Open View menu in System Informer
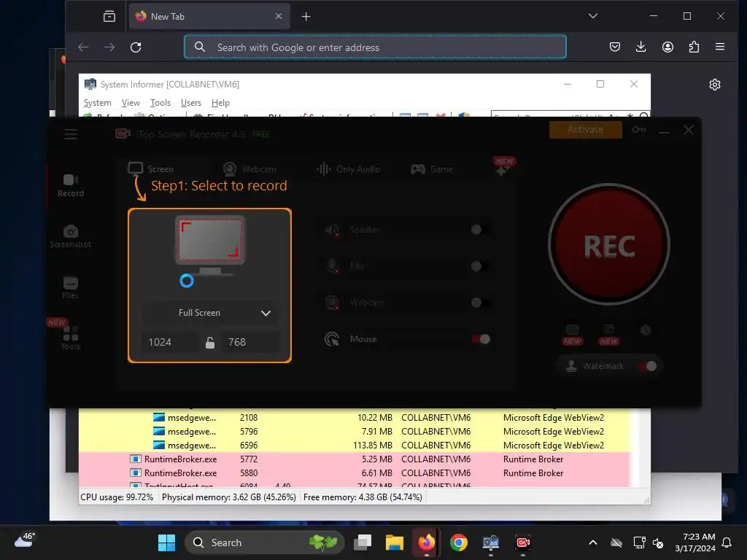Screen dimensions: 747x560 [x=131, y=103]
